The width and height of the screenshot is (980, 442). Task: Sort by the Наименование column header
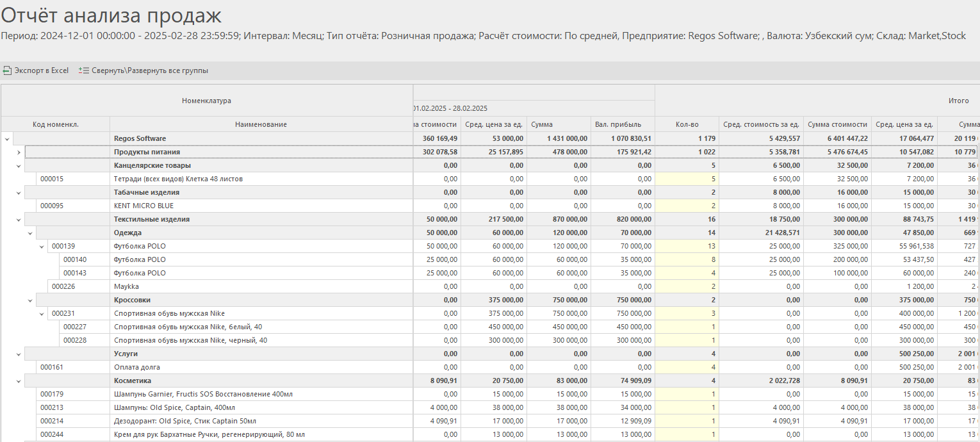[261, 124]
